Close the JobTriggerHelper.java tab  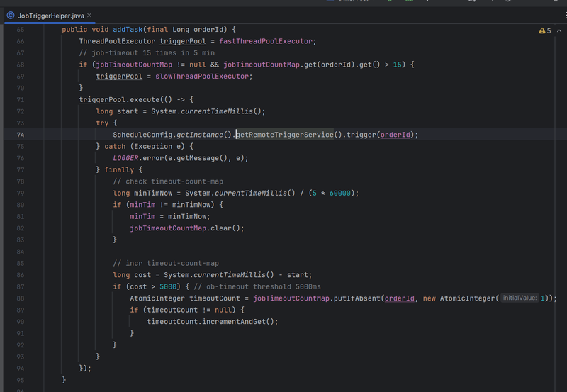point(89,15)
